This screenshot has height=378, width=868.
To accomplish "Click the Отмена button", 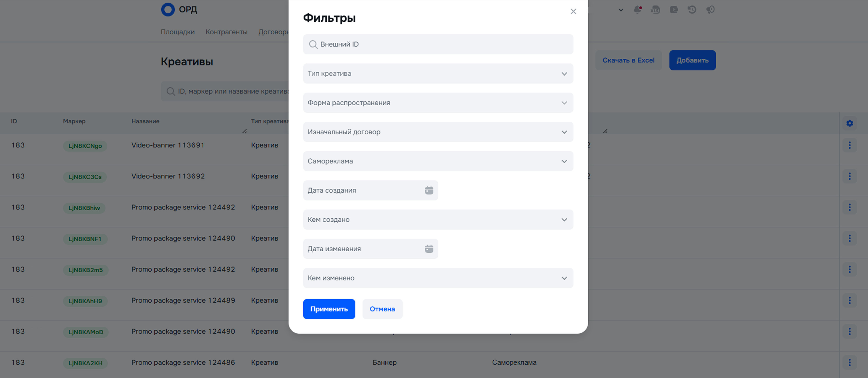I will [x=382, y=309].
